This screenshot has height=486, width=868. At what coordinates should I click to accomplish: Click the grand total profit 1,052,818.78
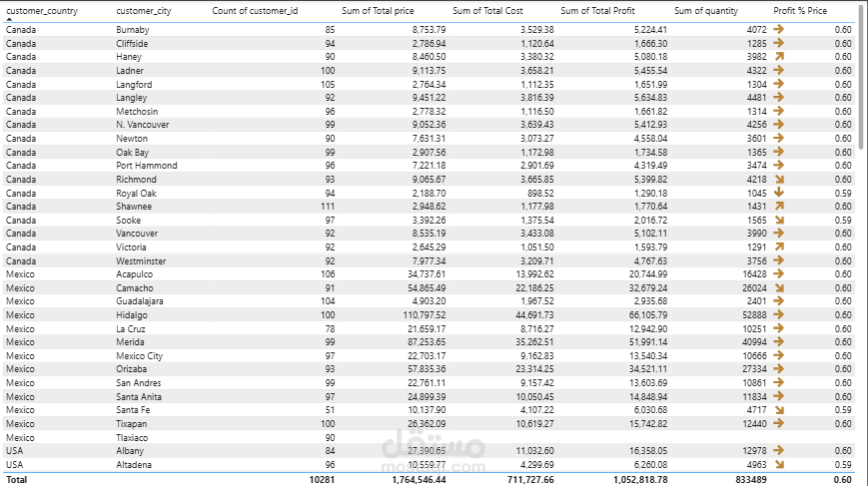click(x=640, y=479)
